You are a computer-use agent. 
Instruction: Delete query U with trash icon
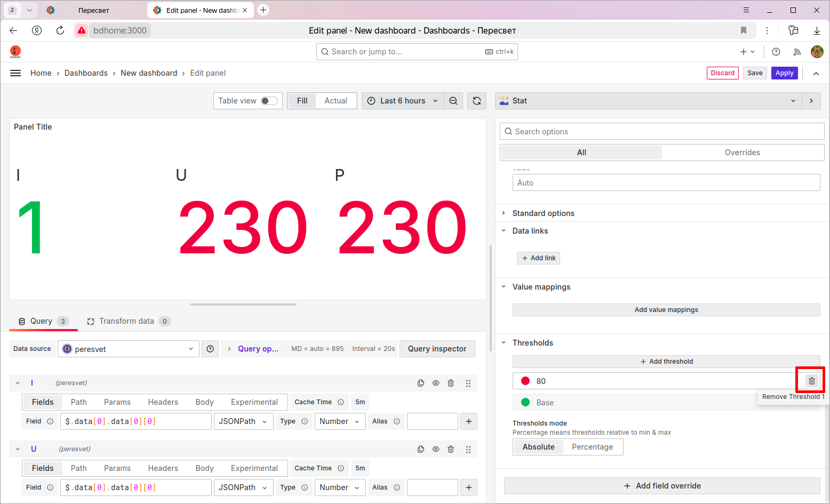pyautogui.click(x=451, y=449)
